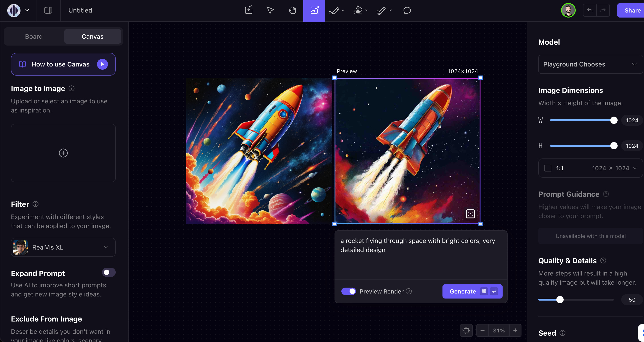The height and width of the screenshot is (342, 644).
Task: Select the cursor selection tool
Action: [270, 10]
